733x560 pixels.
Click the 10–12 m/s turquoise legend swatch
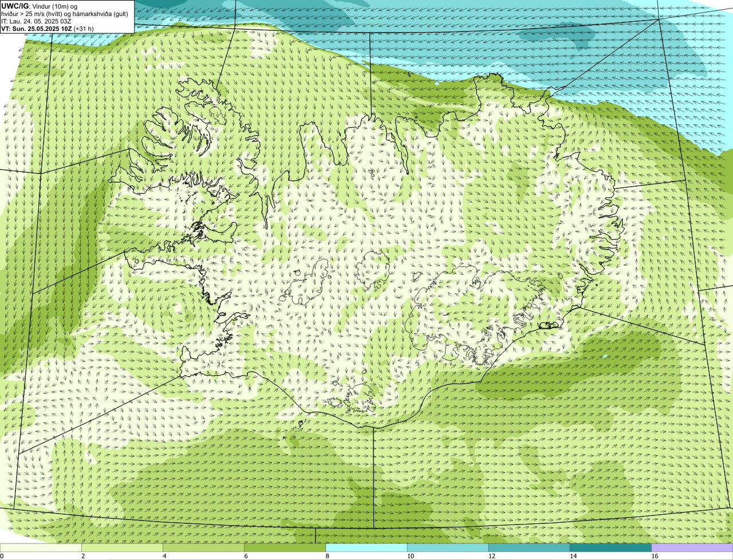[x=447, y=548]
